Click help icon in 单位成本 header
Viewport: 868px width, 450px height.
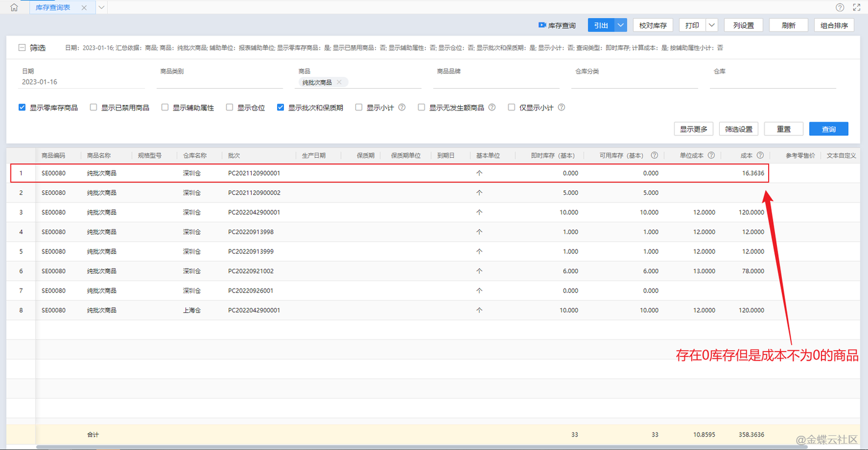click(x=711, y=155)
